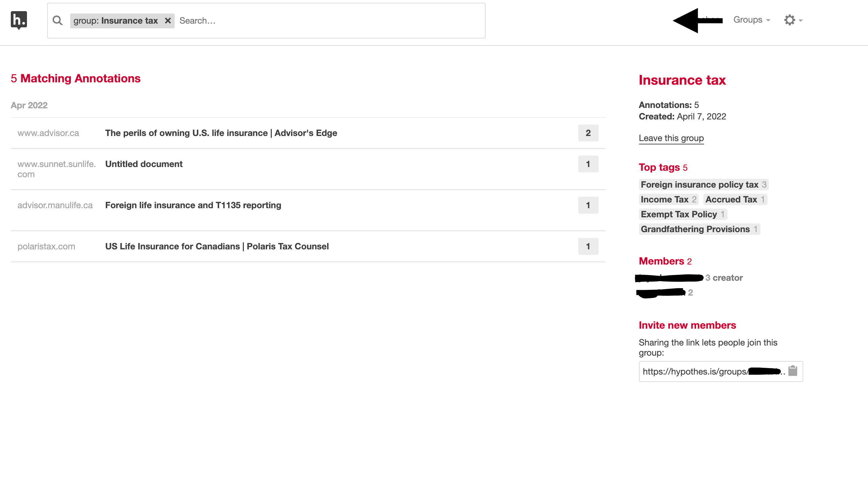Click the Search text field
Viewport: 868px width, 494px height.
pyautogui.click(x=329, y=21)
